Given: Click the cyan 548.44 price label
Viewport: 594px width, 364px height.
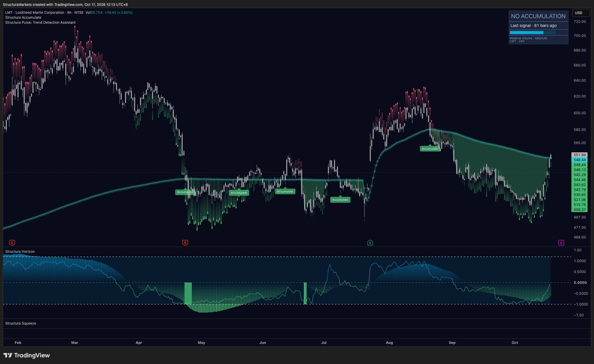Looking at the screenshot, I should (579, 160).
